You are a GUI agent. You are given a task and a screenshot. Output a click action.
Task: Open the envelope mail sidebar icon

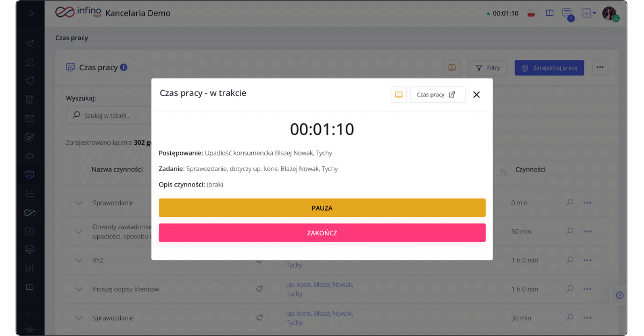pyautogui.click(x=30, y=118)
